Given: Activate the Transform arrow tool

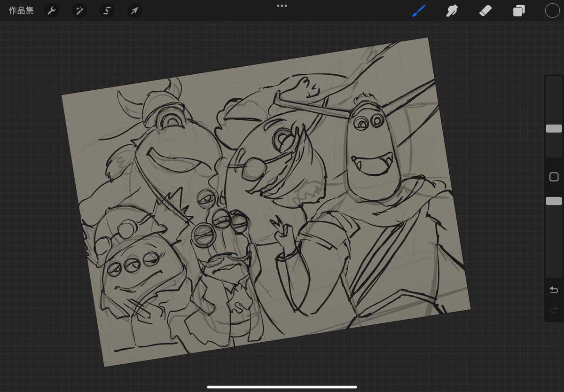Looking at the screenshot, I should (x=135, y=10).
